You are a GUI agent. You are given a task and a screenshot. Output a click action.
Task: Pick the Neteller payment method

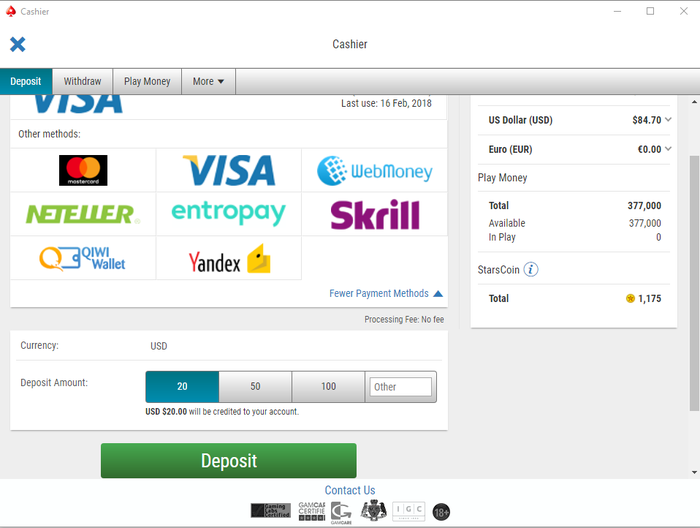[x=83, y=214]
